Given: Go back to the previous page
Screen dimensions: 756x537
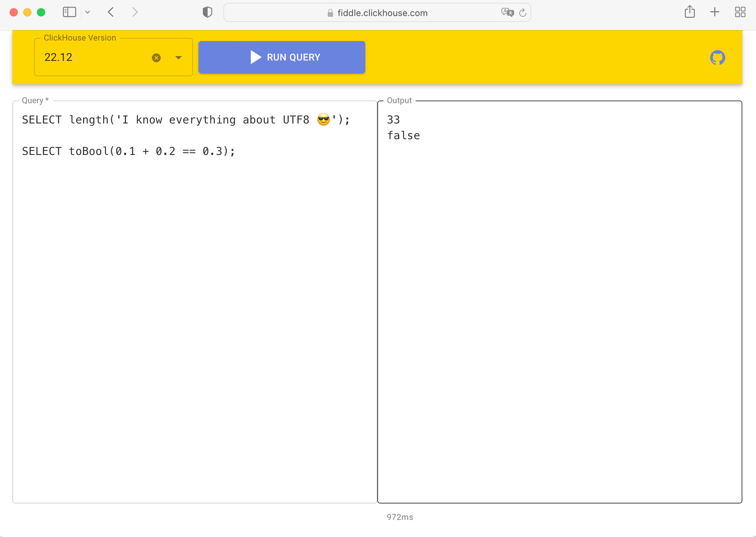Looking at the screenshot, I should [x=110, y=12].
